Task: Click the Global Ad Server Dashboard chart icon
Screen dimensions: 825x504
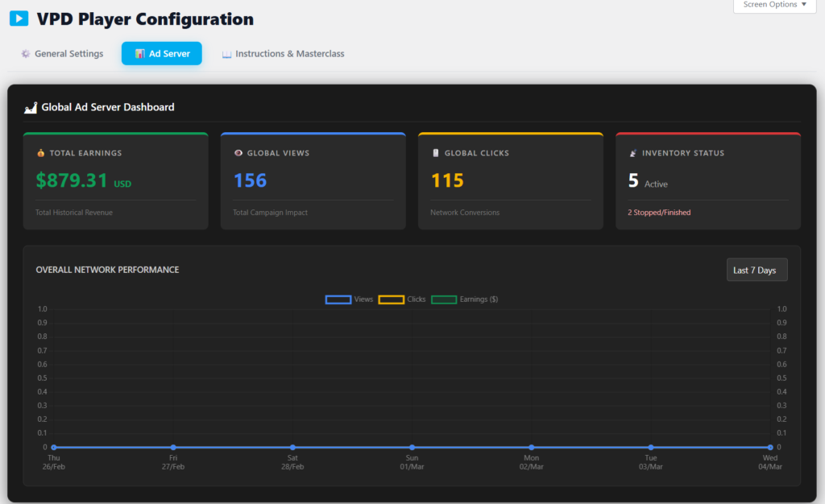Action: pyautogui.click(x=31, y=107)
